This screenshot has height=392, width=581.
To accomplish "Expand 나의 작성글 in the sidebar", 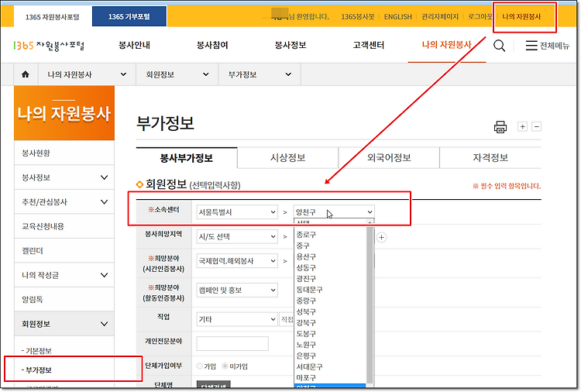I will click(64, 275).
